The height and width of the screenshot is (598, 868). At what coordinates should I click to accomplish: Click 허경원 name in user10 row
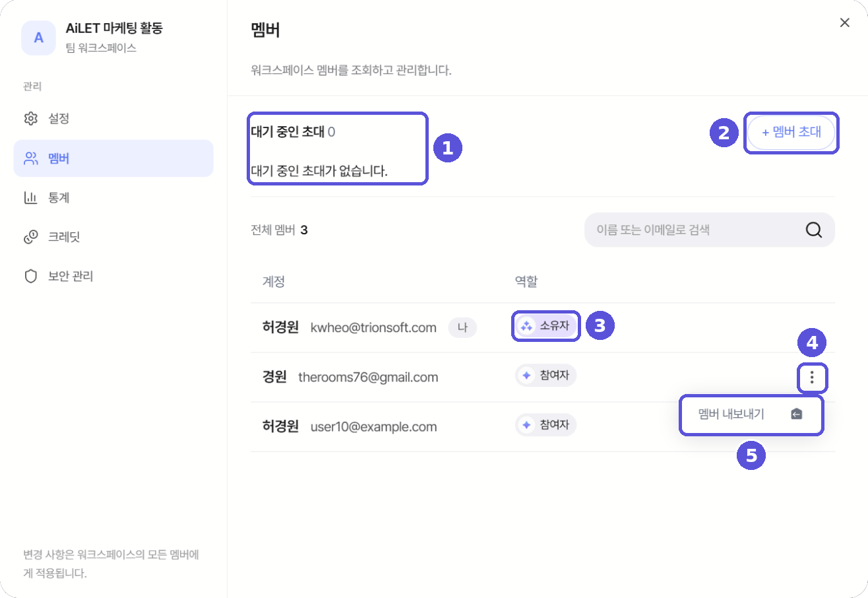(x=281, y=426)
